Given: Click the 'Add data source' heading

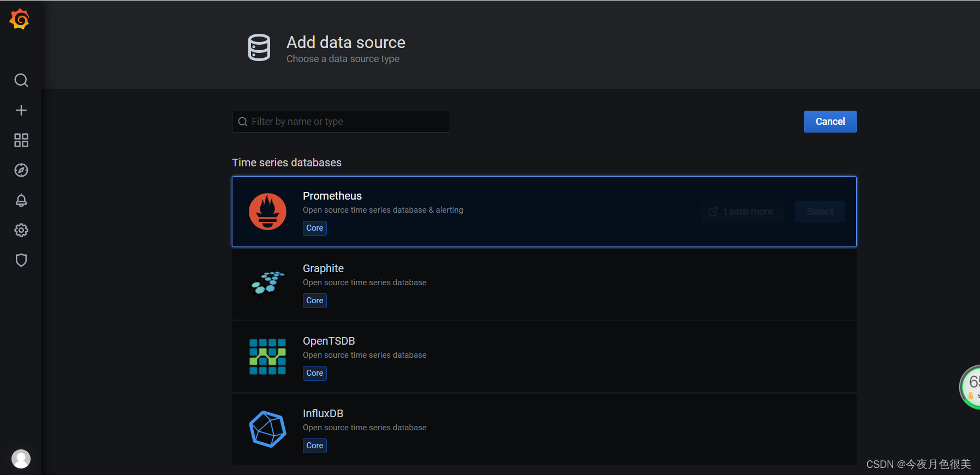Looking at the screenshot, I should coord(346,42).
